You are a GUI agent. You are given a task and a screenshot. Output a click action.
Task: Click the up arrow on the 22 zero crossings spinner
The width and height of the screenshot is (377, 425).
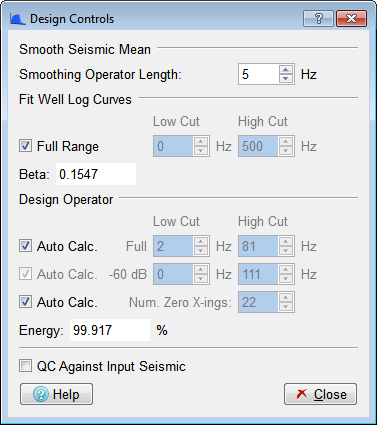(x=286, y=297)
